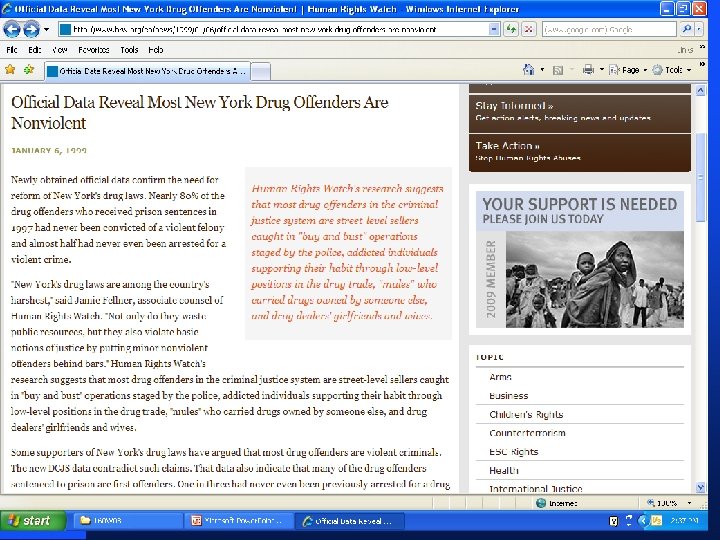Select the Business topic
720x540 pixels.
pyautogui.click(x=508, y=396)
